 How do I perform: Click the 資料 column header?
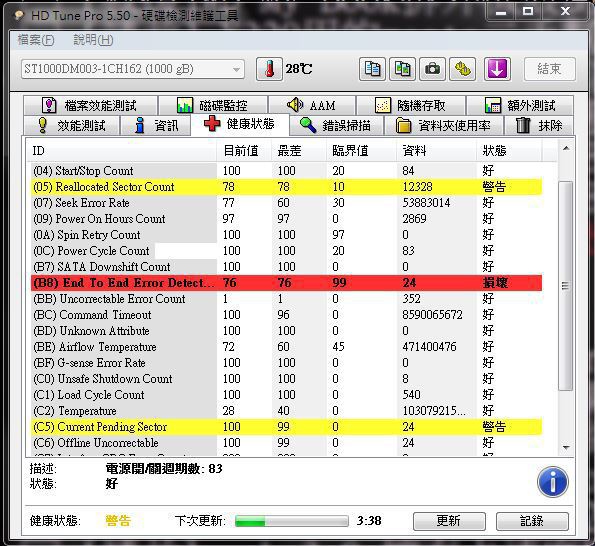[436, 151]
